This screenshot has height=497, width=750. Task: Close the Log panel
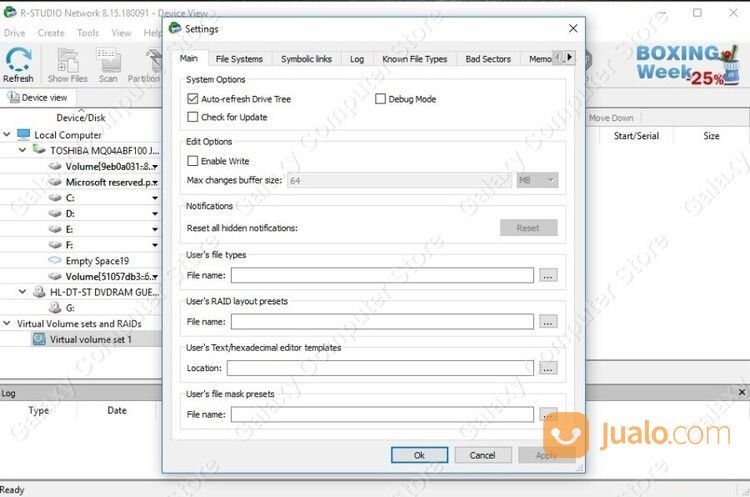(x=742, y=392)
